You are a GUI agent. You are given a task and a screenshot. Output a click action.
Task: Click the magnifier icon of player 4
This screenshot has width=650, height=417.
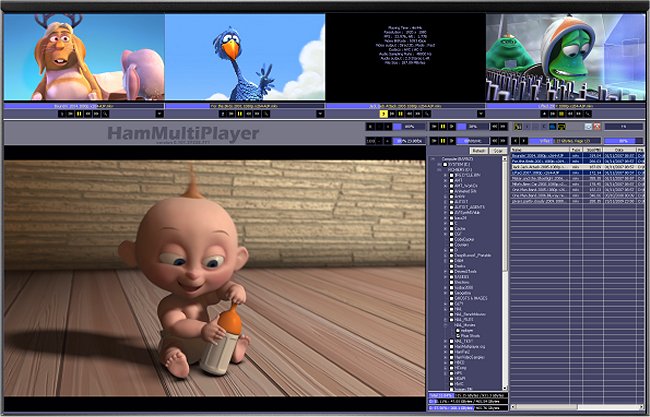point(588,114)
